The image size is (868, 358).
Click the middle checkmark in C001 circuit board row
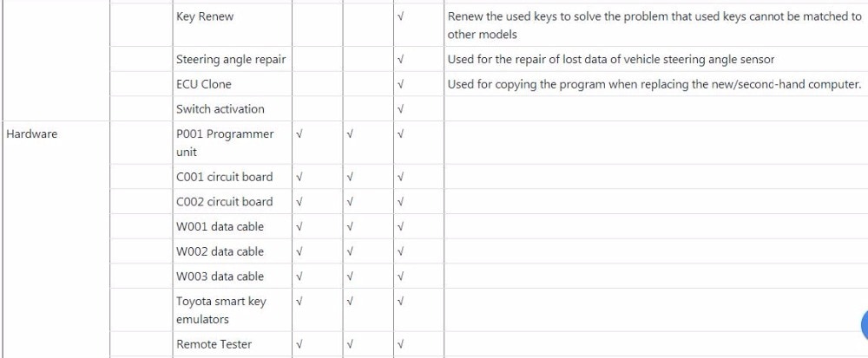point(350,177)
